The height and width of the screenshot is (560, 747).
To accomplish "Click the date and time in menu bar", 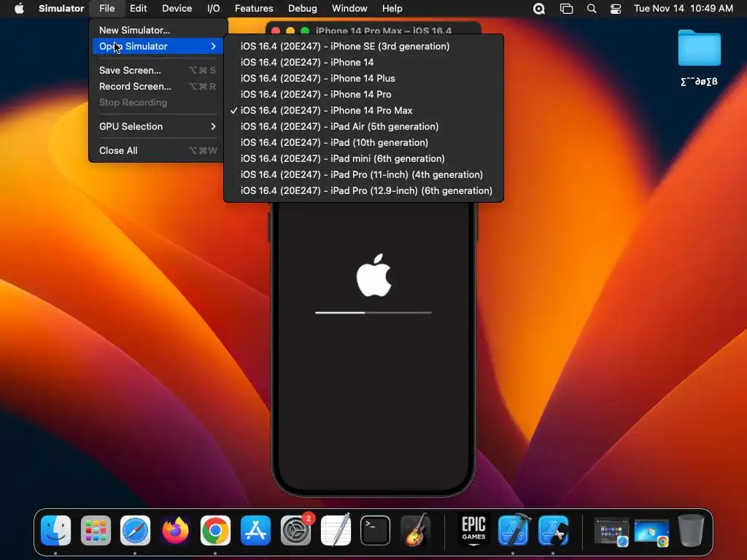I will 683,8.
